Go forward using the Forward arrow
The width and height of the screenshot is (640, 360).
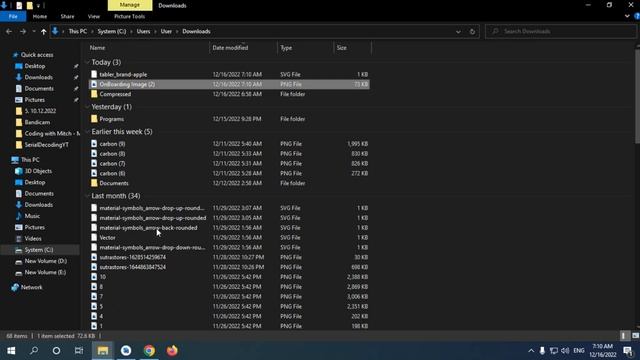tap(23, 31)
